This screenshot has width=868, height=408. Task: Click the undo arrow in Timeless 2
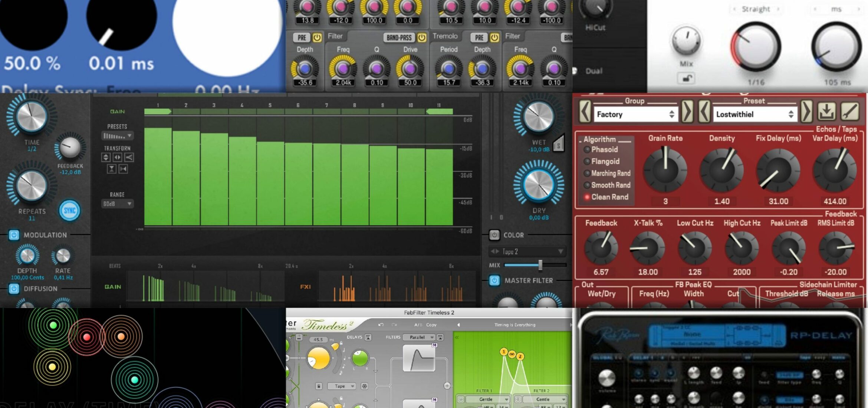pos(381,325)
